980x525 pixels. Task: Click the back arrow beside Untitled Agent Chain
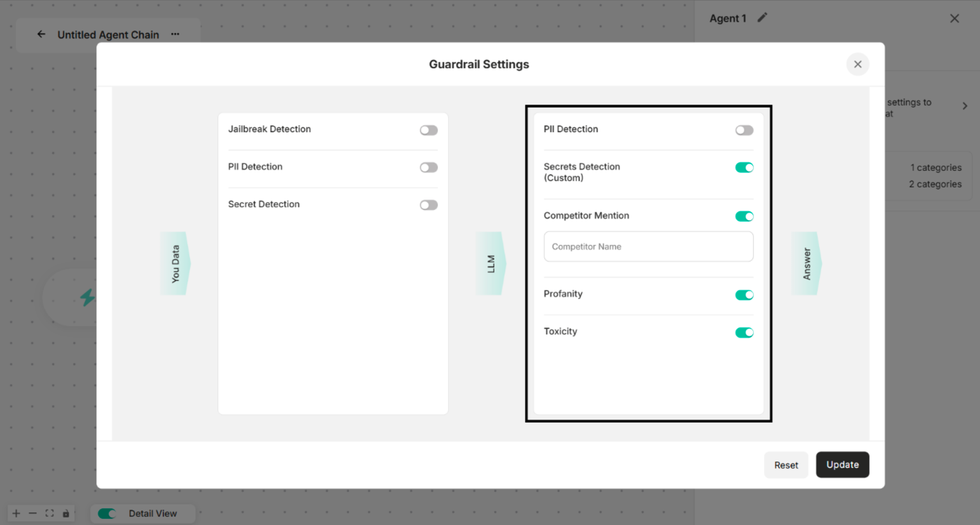pyautogui.click(x=41, y=34)
